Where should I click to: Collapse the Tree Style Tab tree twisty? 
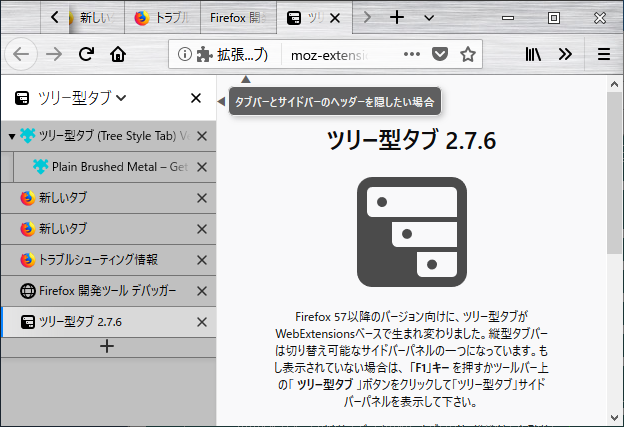pos(12,136)
